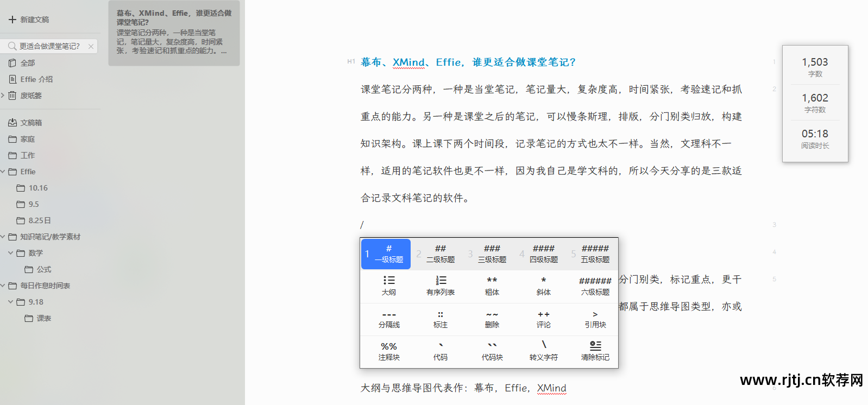Choose ###### 六级标题 in the slash menu

coord(595,286)
